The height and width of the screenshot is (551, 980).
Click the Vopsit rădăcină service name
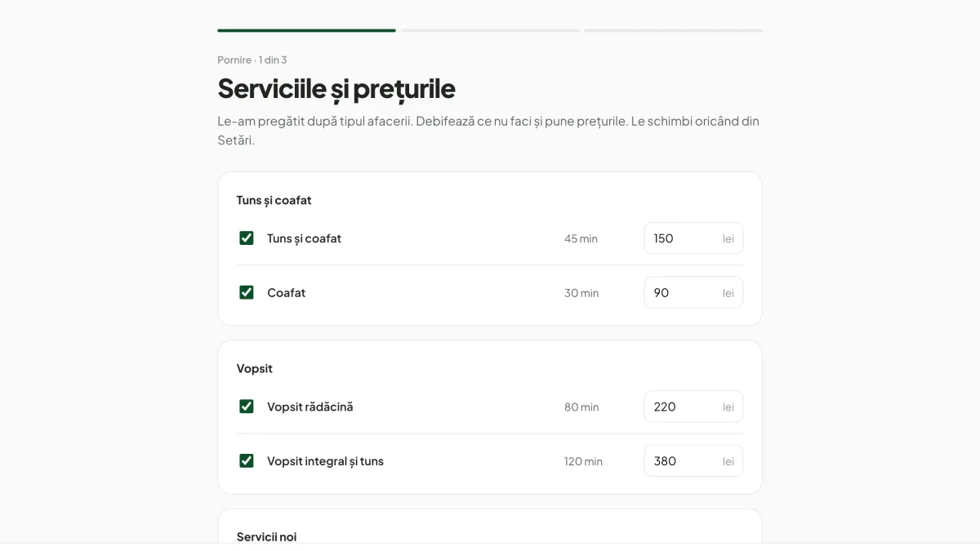point(310,407)
